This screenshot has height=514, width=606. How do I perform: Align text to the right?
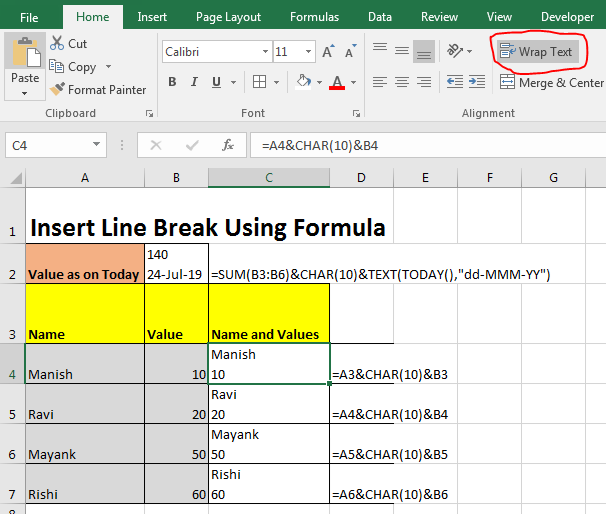(x=424, y=82)
